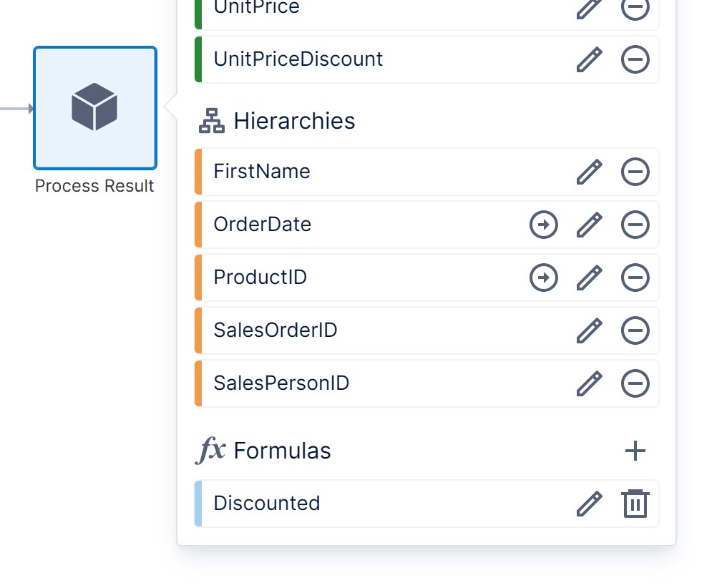This screenshot has width=712, height=588.
Task: Edit the OrderDate hierarchy
Action: 588,225
